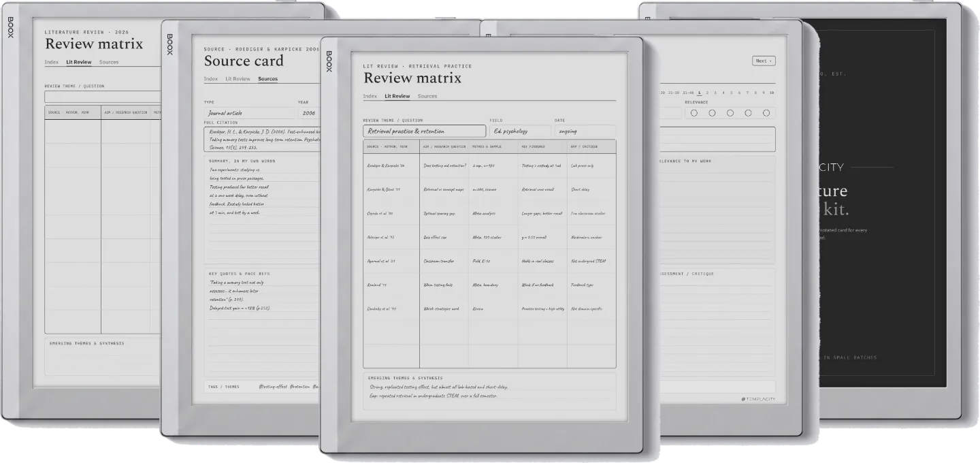This screenshot has height=463, width=980.
Task: Select the fifth Relevance rating circle
Action: [x=766, y=113]
